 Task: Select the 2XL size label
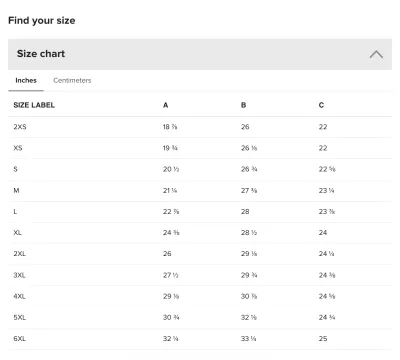(x=19, y=254)
